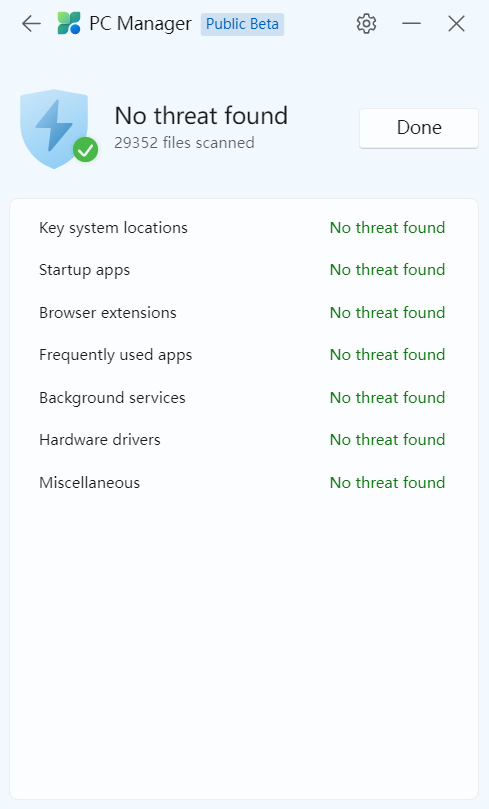Image resolution: width=489 pixels, height=809 pixels.
Task: Click the PC Manager logo icon
Action: [x=69, y=23]
